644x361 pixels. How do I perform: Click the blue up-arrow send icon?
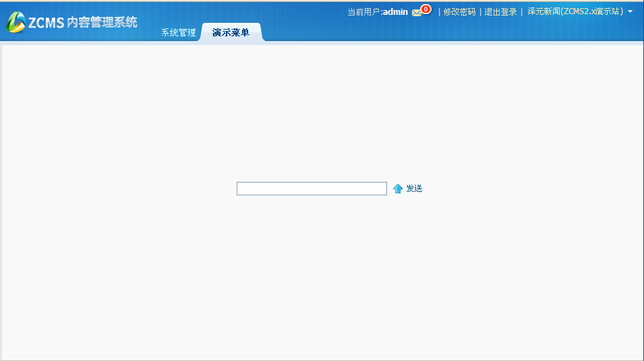pyautogui.click(x=398, y=189)
